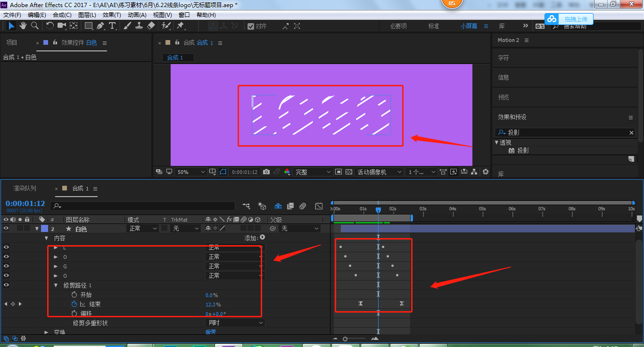This screenshot has width=644, height=347.
Task: Toggle the transparency grid button
Action: (x=349, y=172)
